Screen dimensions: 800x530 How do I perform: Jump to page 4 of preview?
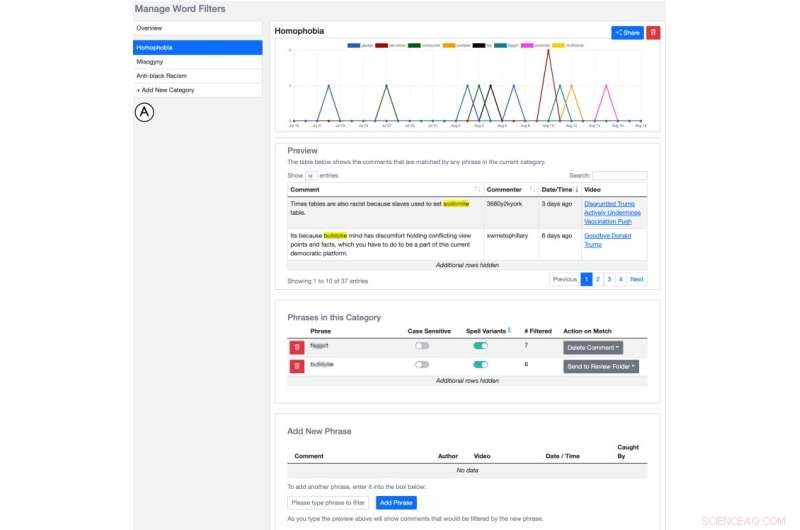[621, 280]
